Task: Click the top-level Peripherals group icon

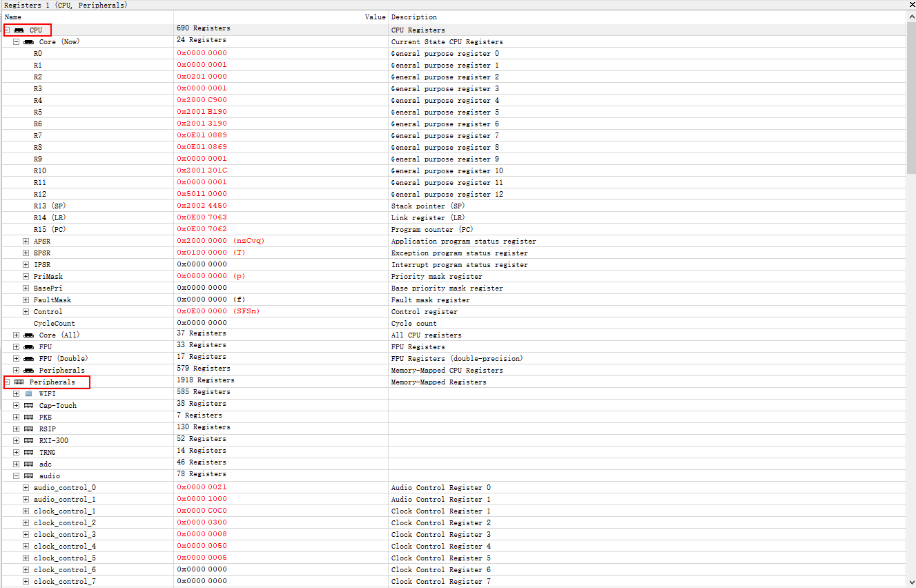Action: (x=19, y=382)
